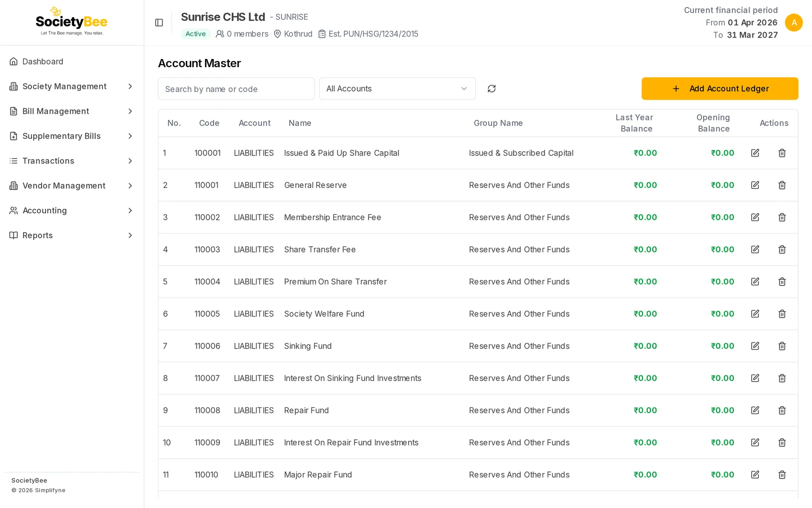Delete the Interest On Sinking Fund Investments row

pos(782,378)
